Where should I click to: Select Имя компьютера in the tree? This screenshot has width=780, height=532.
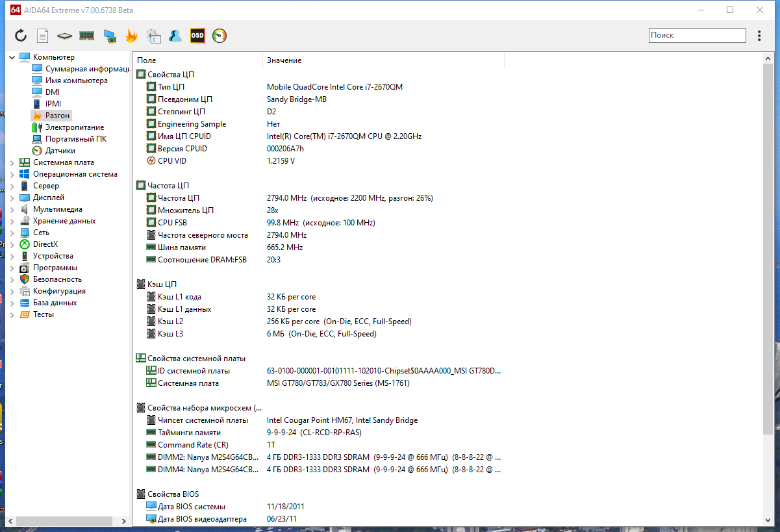pos(77,81)
